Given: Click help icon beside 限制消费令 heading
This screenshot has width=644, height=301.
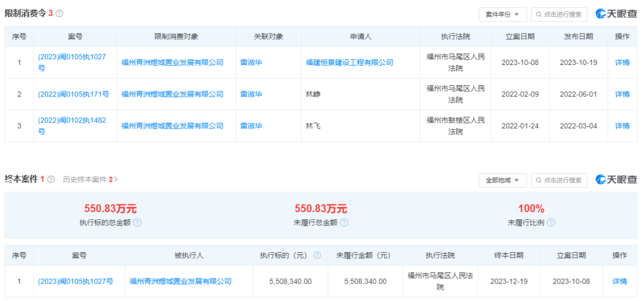Looking at the screenshot, I should point(59,14).
